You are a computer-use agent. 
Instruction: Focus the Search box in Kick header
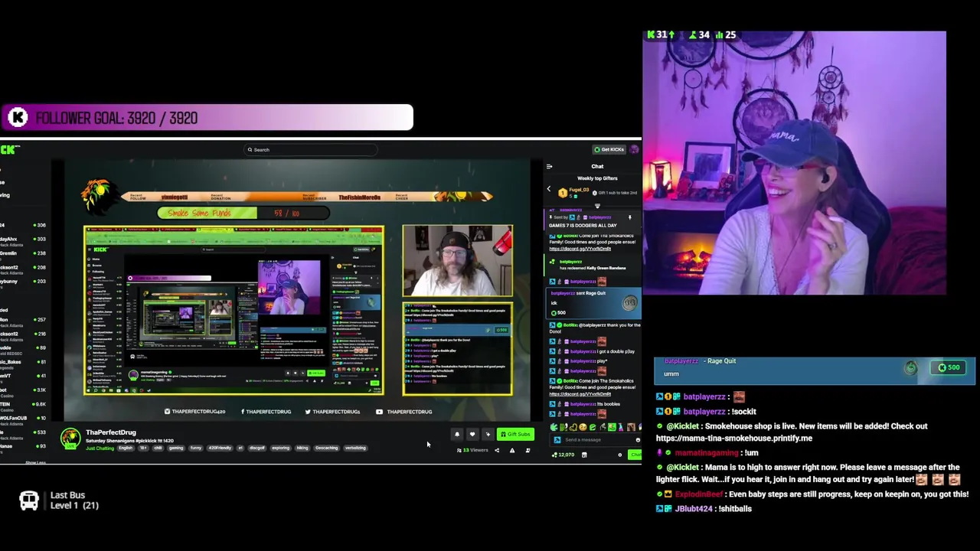[310, 150]
